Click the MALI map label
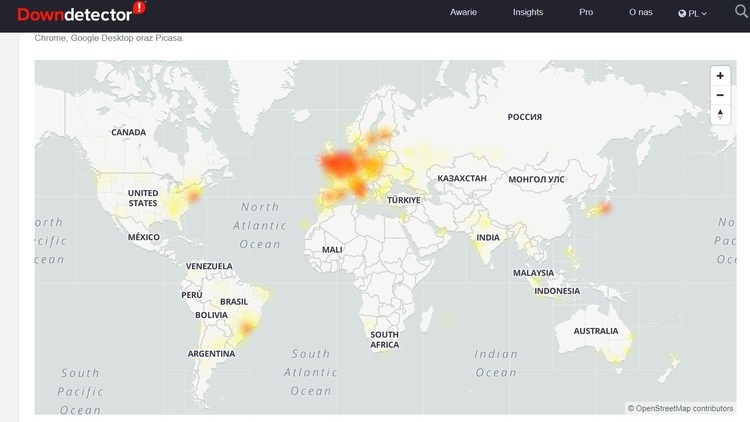Viewport: 750px width, 422px height. (x=332, y=250)
